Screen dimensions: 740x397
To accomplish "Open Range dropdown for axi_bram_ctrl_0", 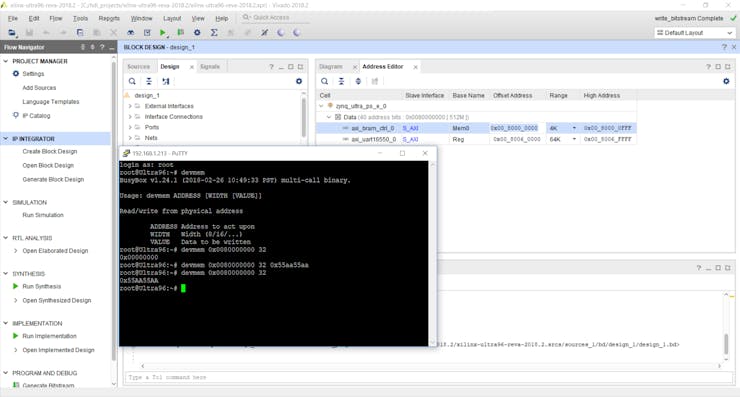I will coord(574,128).
